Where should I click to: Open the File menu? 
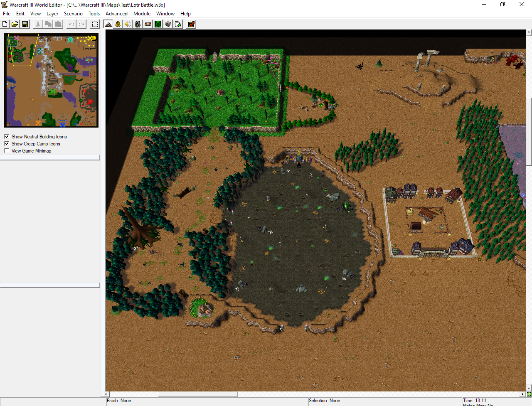point(7,14)
